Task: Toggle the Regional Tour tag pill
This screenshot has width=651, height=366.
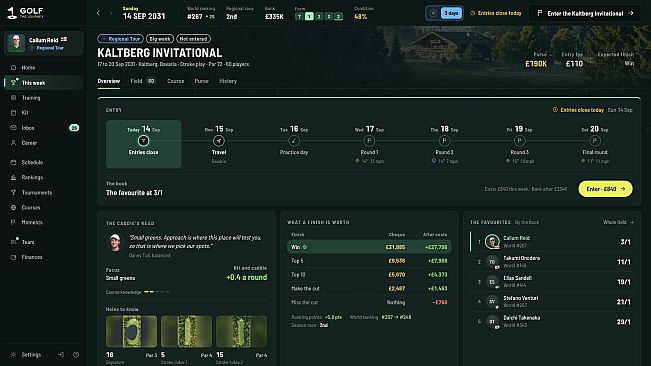Action: [120, 39]
